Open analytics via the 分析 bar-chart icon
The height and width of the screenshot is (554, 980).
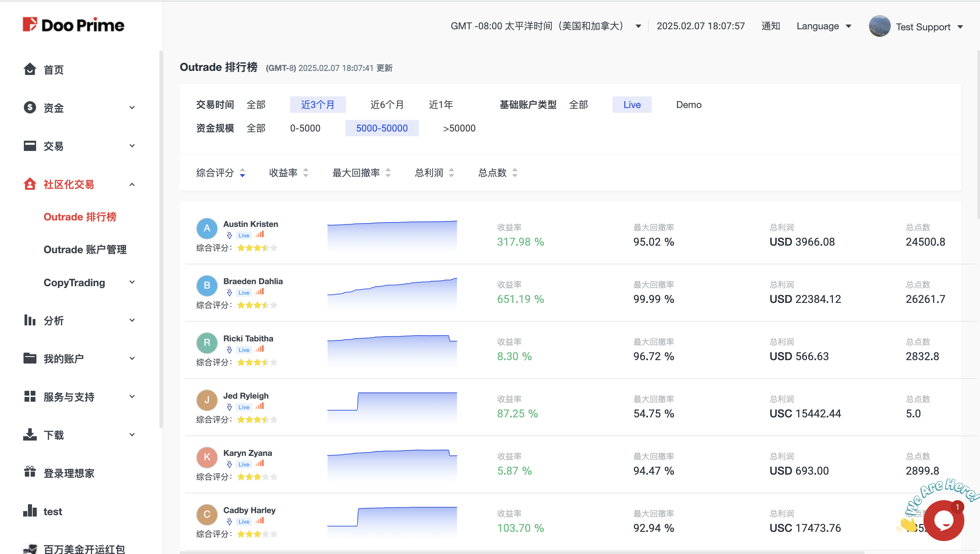pos(30,320)
